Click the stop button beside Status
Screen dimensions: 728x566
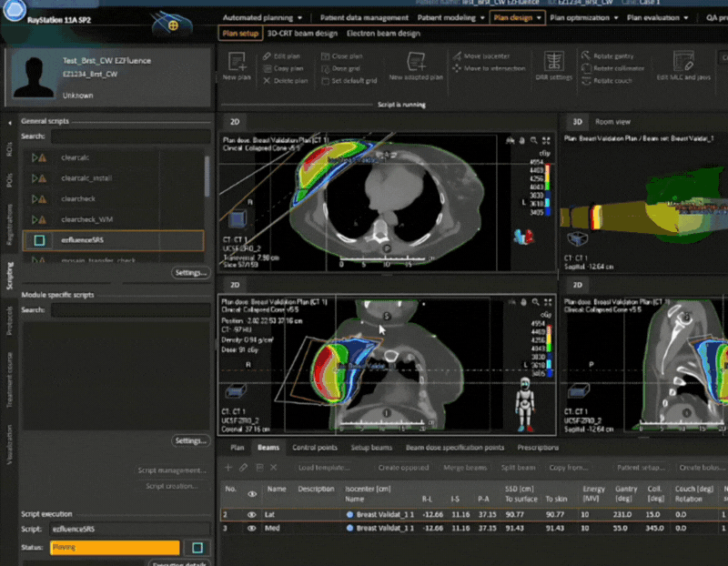pyautogui.click(x=197, y=548)
